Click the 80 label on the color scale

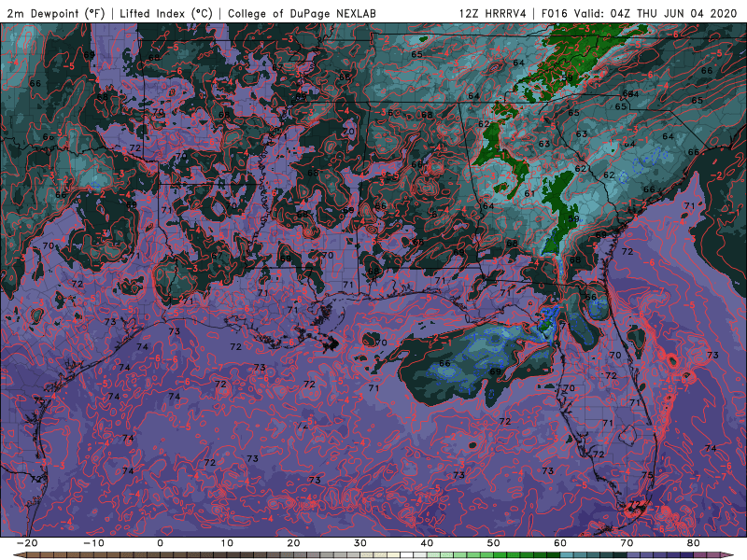pyautogui.click(x=694, y=543)
